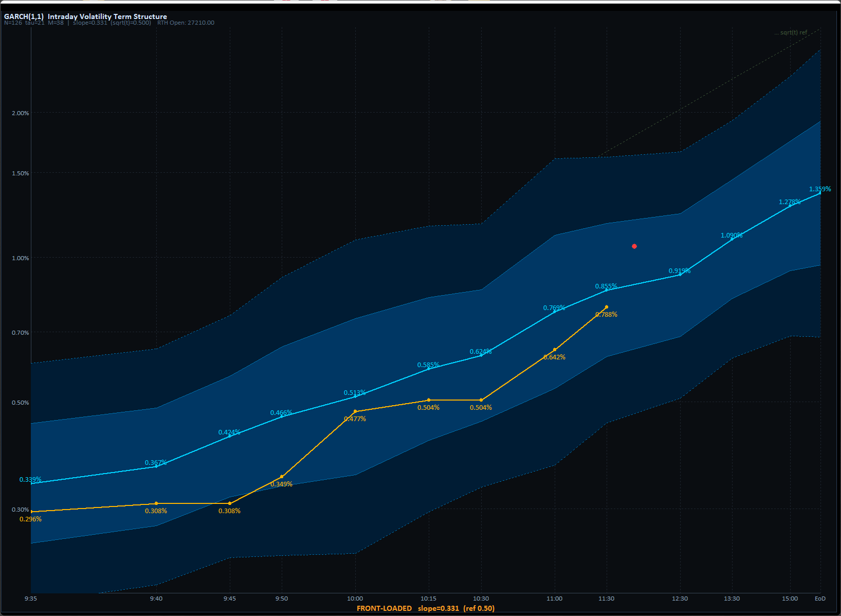Click the orange 0.308% label above 9:45
Screen dimensions: 841x616
point(229,511)
